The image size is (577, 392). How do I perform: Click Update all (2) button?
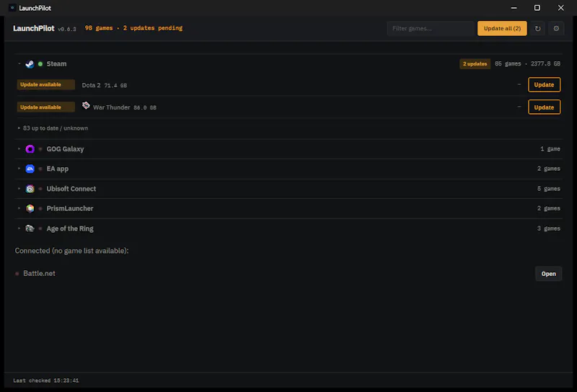pyautogui.click(x=502, y=28)
